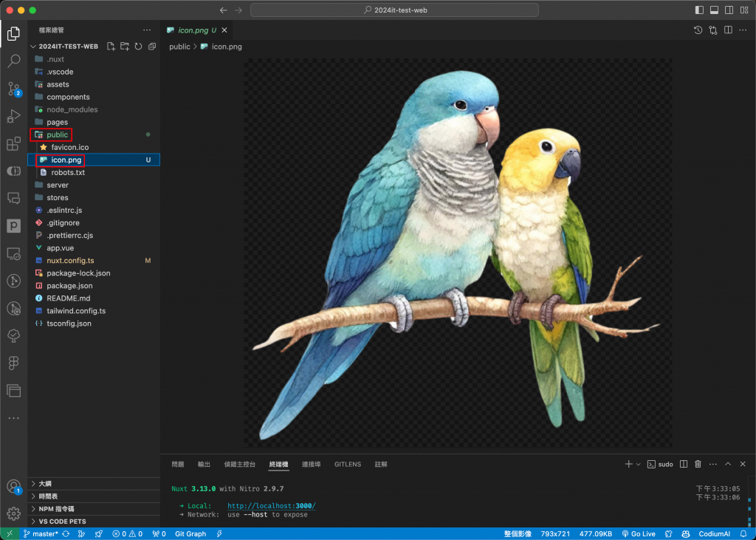The image size is (756, 540).
Task: Open the Search view in activity bar
Action: point(13,61)
